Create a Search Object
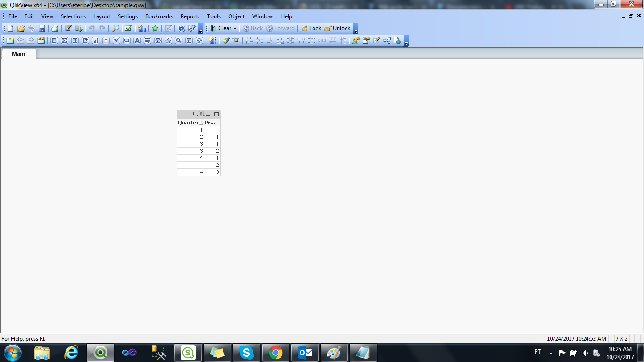The width and height of the screenshot is (644, 362). [179, 41]
